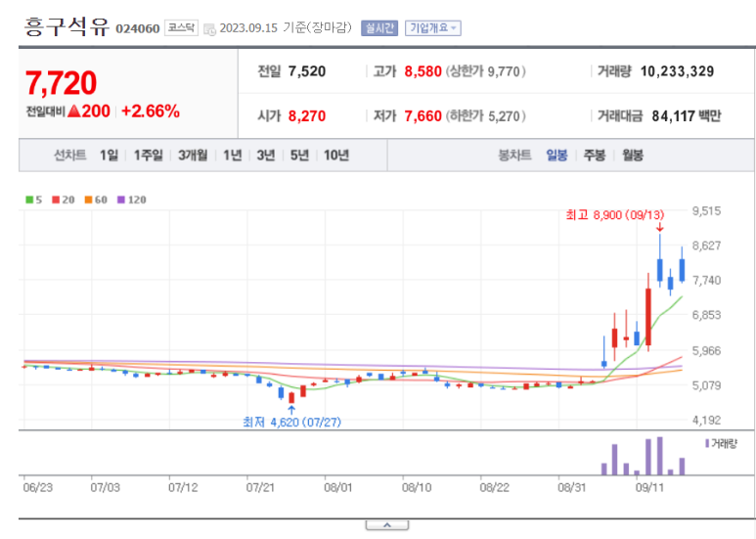The image size is (756, 539).
Task: Switch to the 주봉 weekly candle chart
Action: pos(595,156)
